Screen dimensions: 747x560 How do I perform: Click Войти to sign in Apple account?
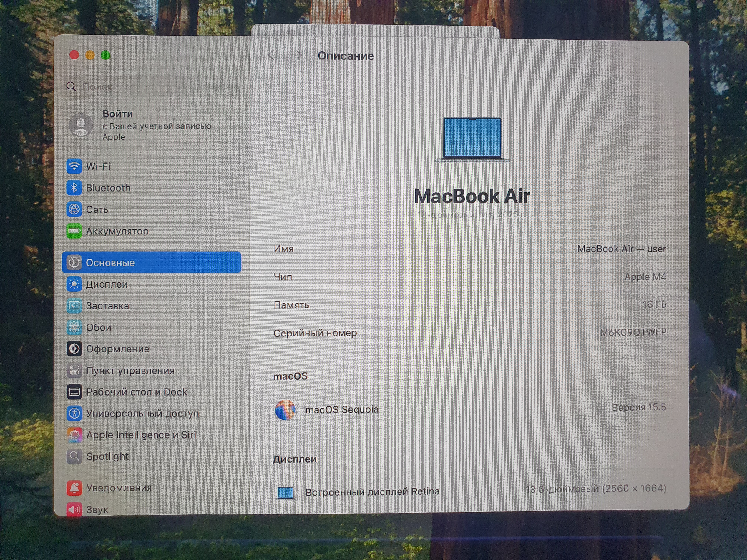click(117, 114)
